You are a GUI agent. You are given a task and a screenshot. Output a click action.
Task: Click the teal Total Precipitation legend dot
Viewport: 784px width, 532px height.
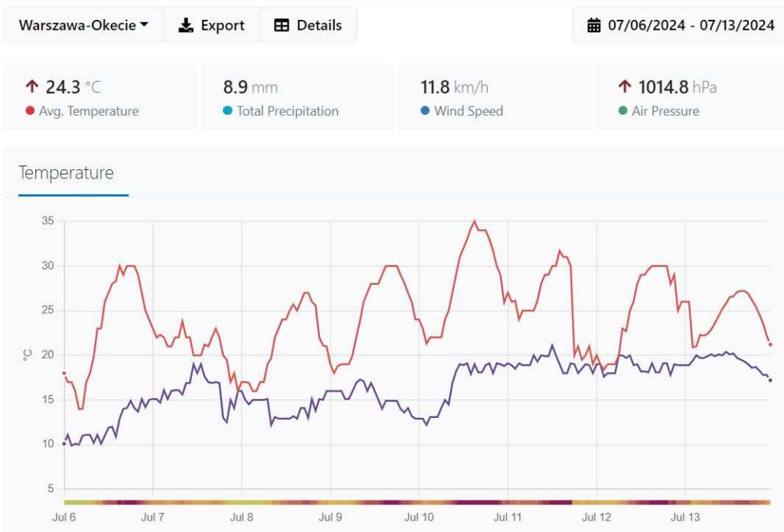click(x=227, y=111)
